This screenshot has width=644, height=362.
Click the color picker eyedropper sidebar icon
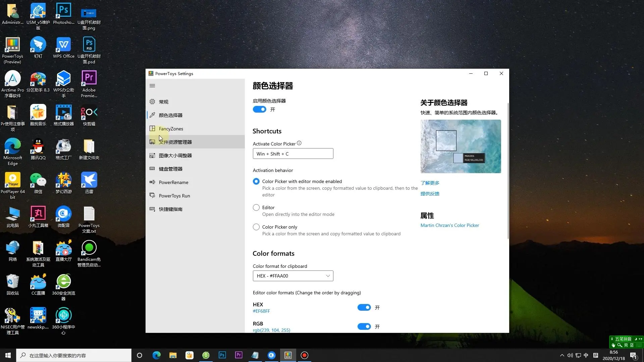[152, 115]
